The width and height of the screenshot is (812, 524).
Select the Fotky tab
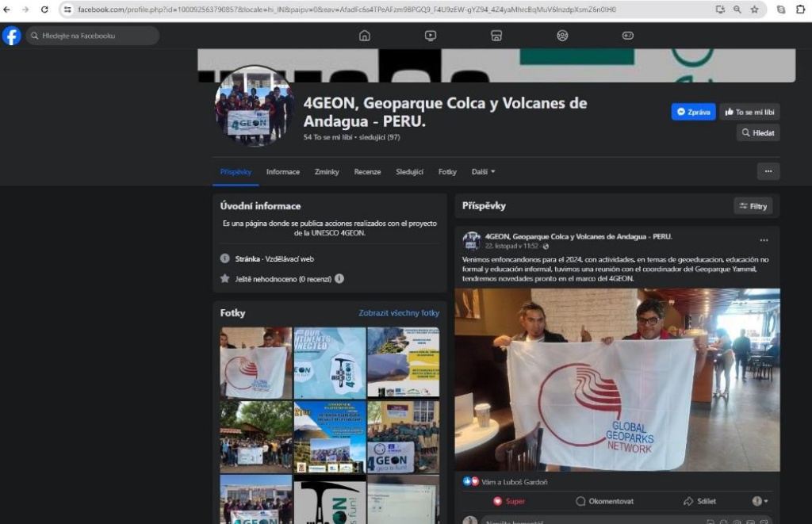(447, 172)
